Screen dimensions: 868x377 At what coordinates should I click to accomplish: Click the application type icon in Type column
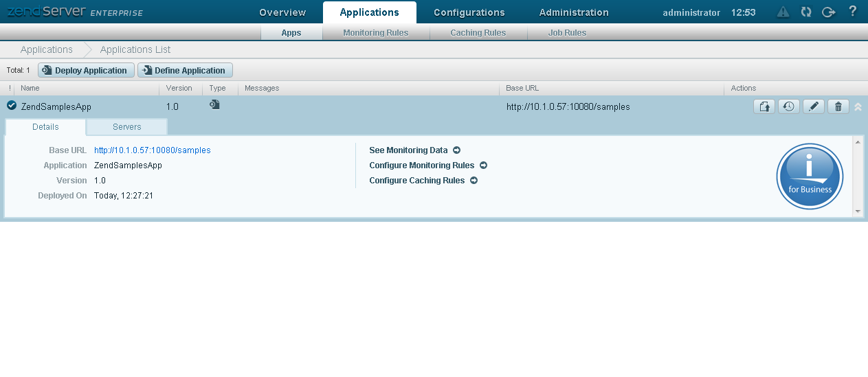[x=215, y=105]
